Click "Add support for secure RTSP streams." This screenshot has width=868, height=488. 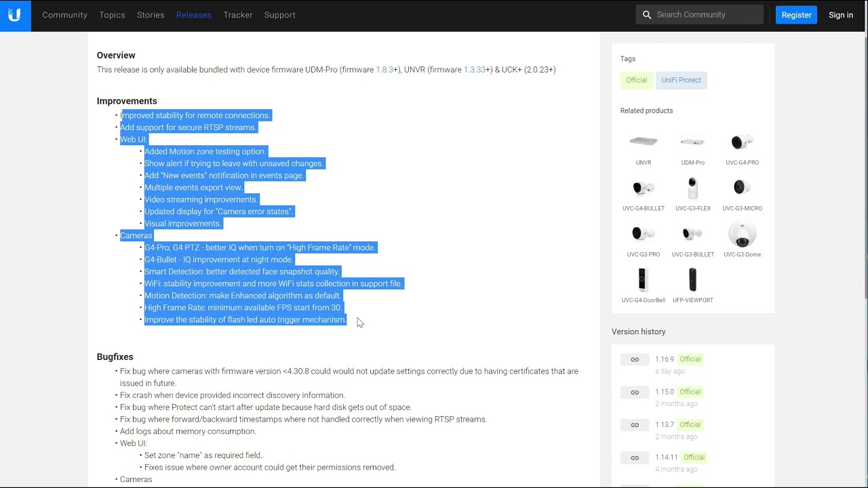pos(188,127)
